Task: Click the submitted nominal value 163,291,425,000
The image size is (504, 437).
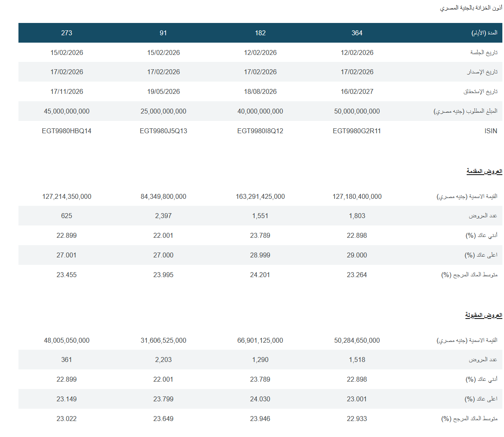Action: (260, 197)
